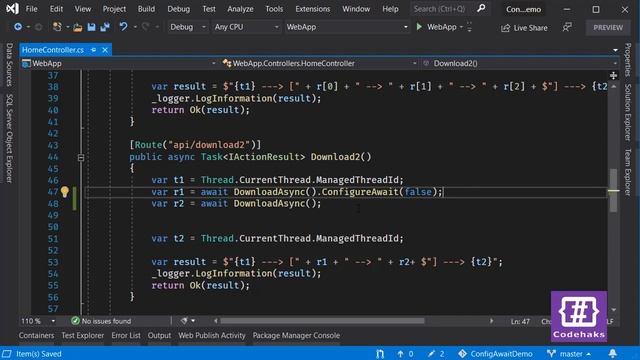Open the WebApp startup project dropdown
This screenshot has height=360, width=640.
(x=347, y=27)
